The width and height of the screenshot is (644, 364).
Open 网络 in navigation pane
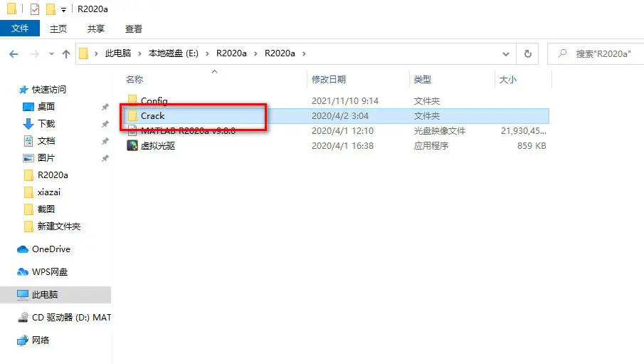(41, 340)
